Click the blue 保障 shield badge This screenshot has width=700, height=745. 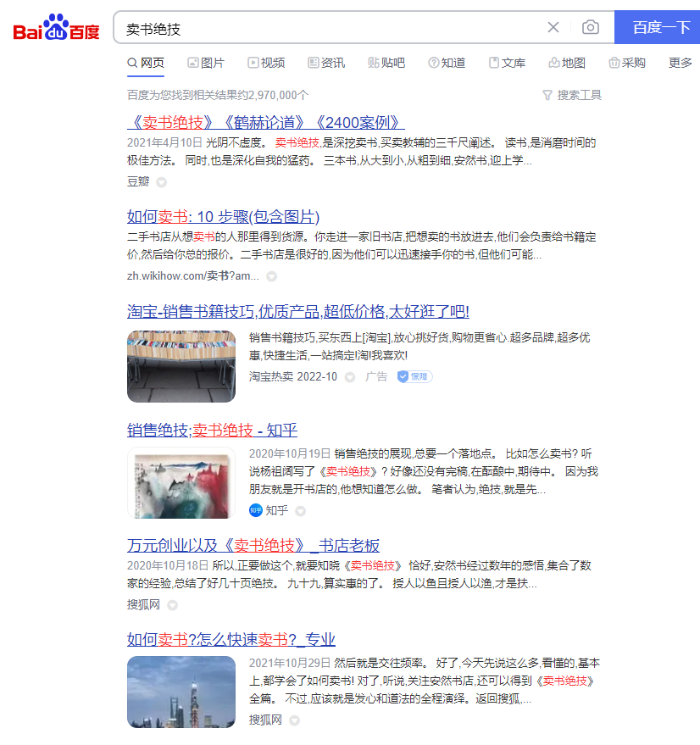[x=414, y=375]
